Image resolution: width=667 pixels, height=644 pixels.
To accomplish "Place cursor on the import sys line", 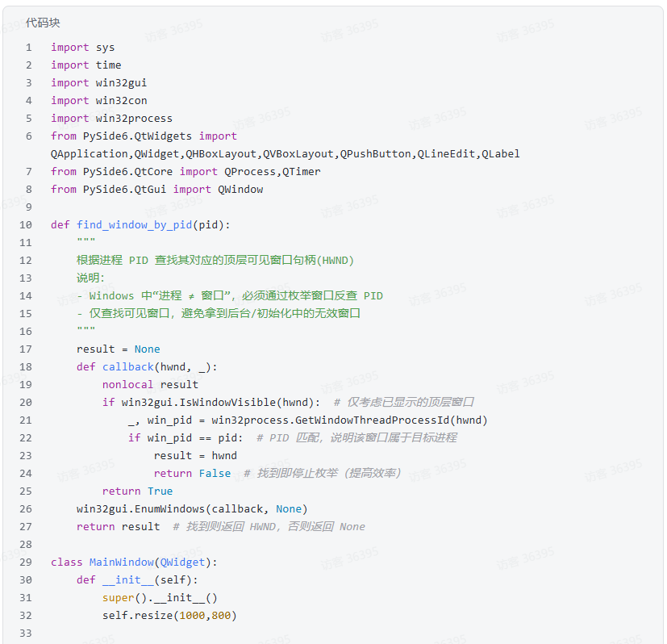I will pos(82,48).
